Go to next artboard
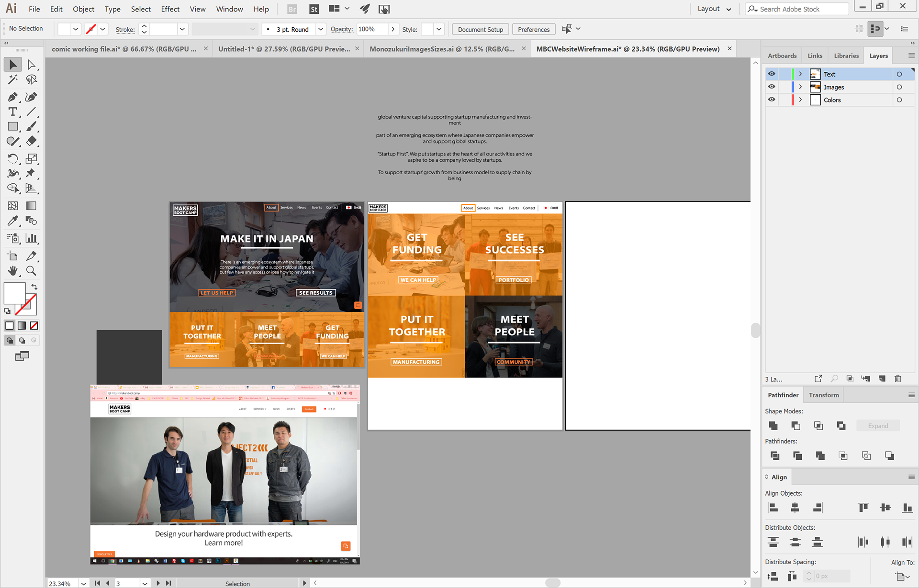The image size is (919, 588). coord(158,583)
